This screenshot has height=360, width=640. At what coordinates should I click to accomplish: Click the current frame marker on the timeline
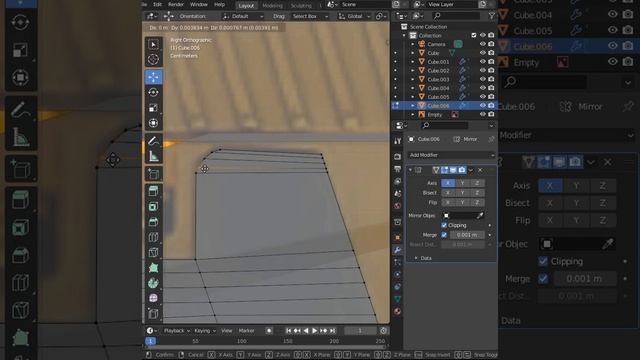click(x=151, y=341)
